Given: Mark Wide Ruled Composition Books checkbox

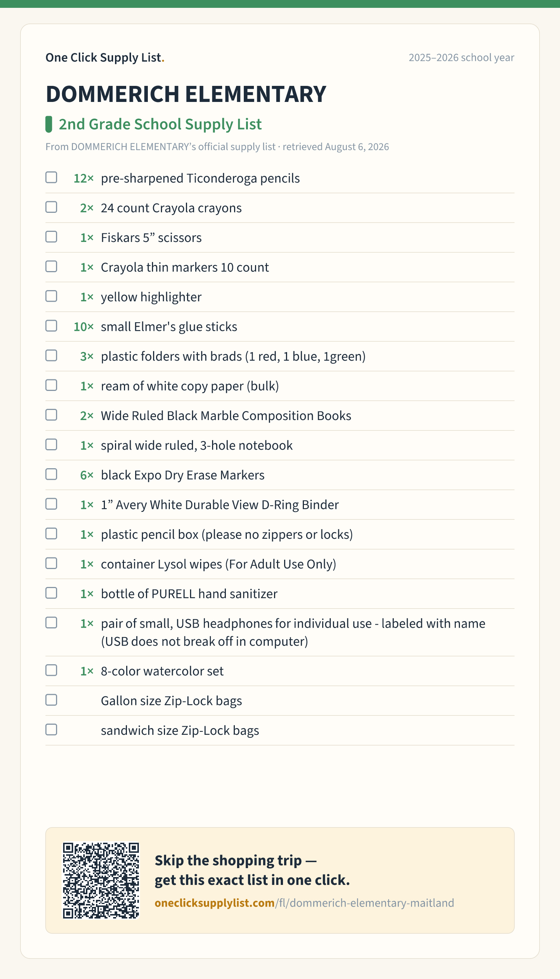Looking at the screenshot, I should click(x=51, y=415).
